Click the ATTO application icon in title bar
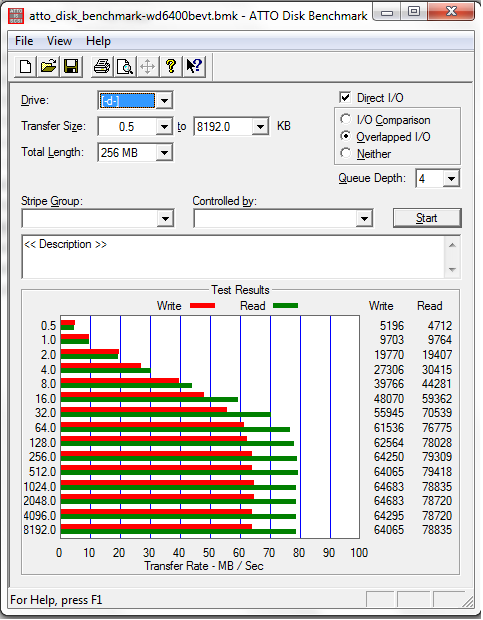The image size is (483, 620). point(16,16)
